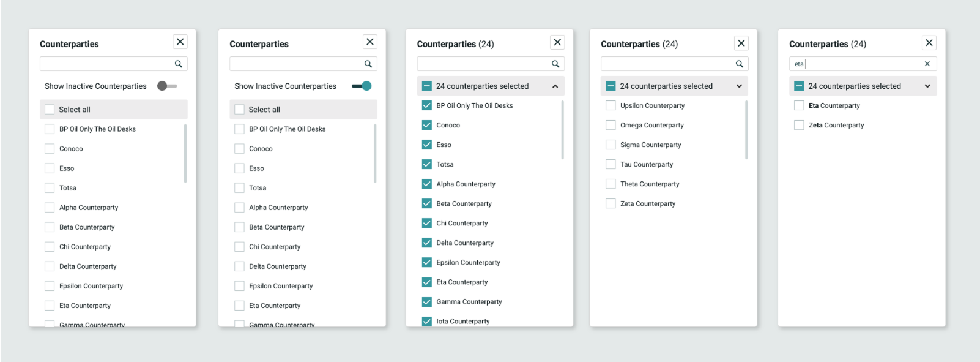Image resolution: width=980 pixels, height=362 pixels.
Task: Close the panel containing the 'eta' search
Action: [x=929, y=43]
